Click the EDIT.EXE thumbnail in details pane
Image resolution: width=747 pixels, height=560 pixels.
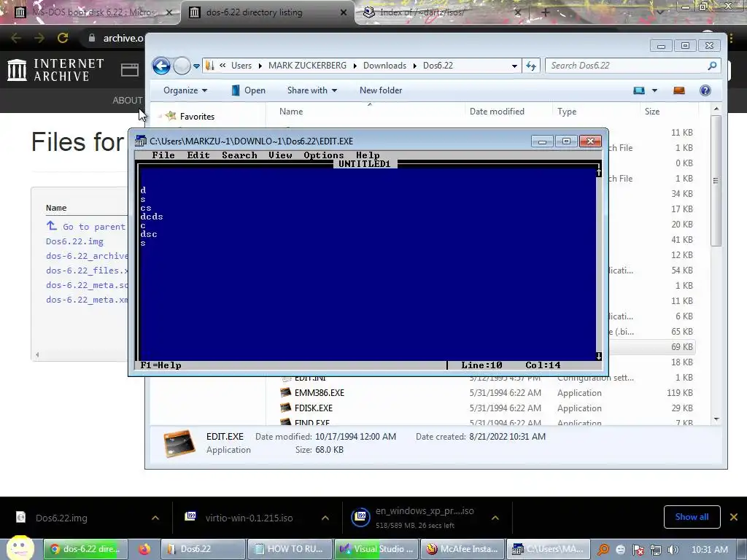(179, 443)
